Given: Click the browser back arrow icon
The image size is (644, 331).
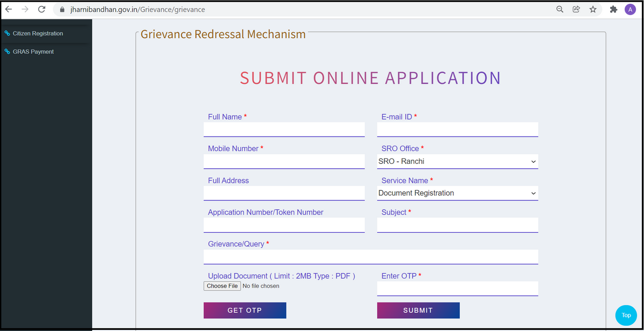Looking at the screenshot, I should (x=9, y=9).
